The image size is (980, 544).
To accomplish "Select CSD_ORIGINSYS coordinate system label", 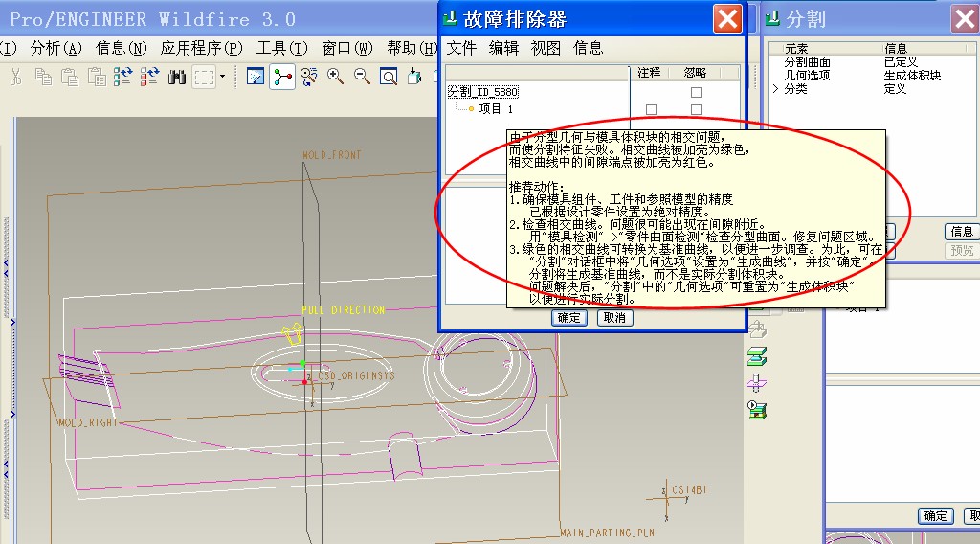I will (x=356, y=375).
